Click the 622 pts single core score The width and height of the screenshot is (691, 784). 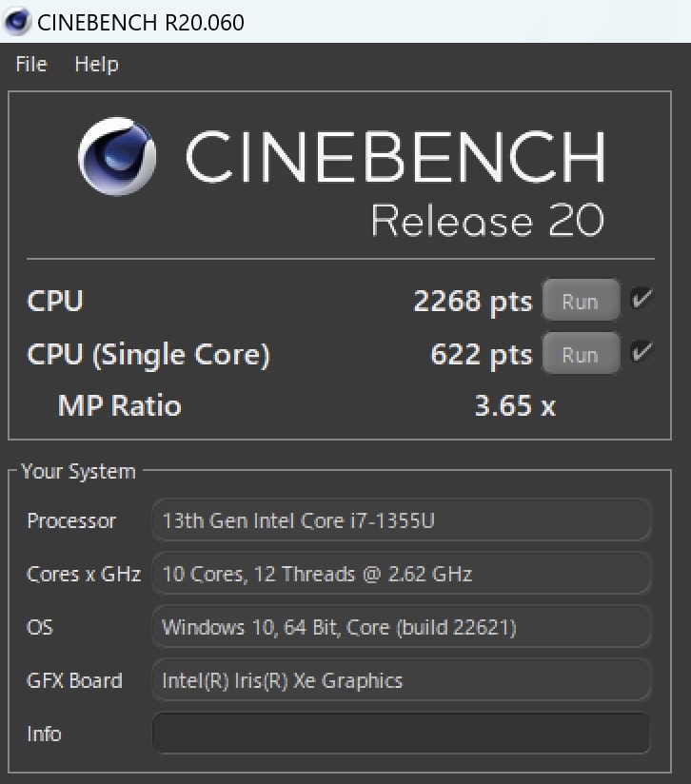[482, 355]
